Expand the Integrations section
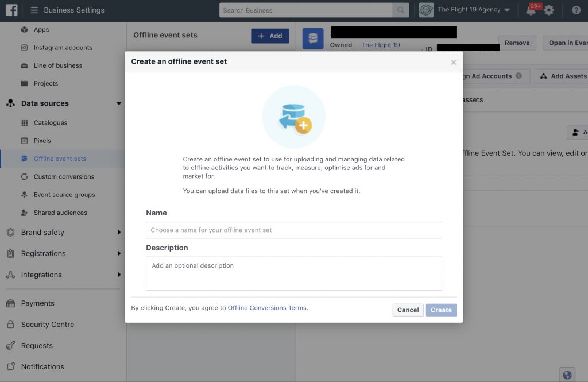The image size is (588, 382). [119, 275]
